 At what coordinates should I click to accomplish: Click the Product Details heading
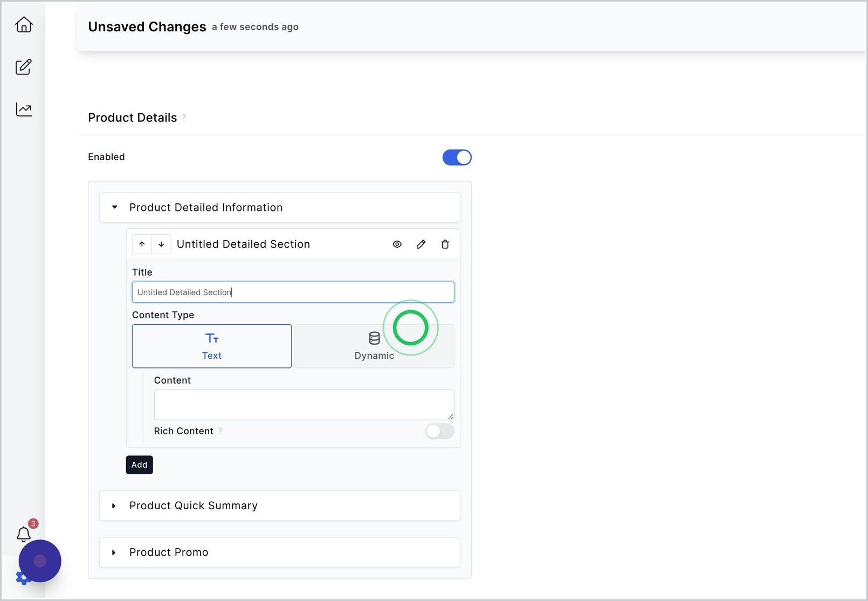[x=133, y=118]
